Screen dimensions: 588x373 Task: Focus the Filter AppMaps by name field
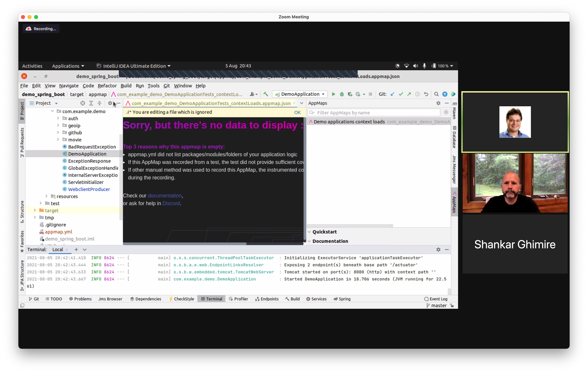tap(374, 113)
